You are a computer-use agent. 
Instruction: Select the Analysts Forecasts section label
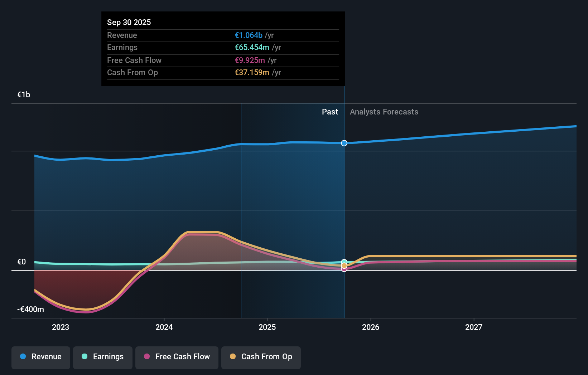pyautogui.click(x=384, y=112)
